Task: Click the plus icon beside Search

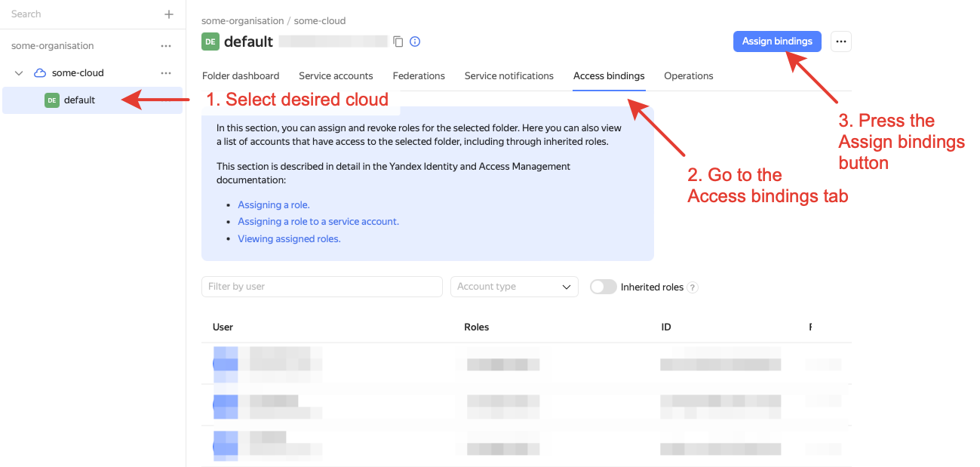Action: 169,14
